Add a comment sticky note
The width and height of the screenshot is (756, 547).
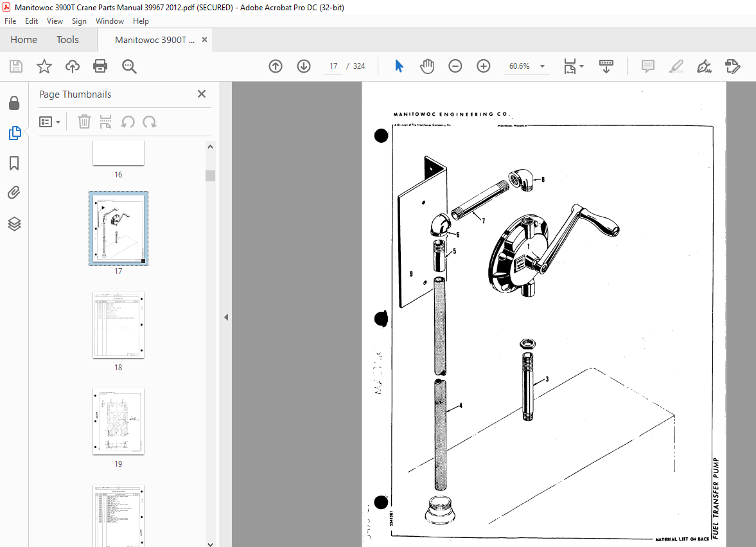pyautogui.click(x=648, y=66)
